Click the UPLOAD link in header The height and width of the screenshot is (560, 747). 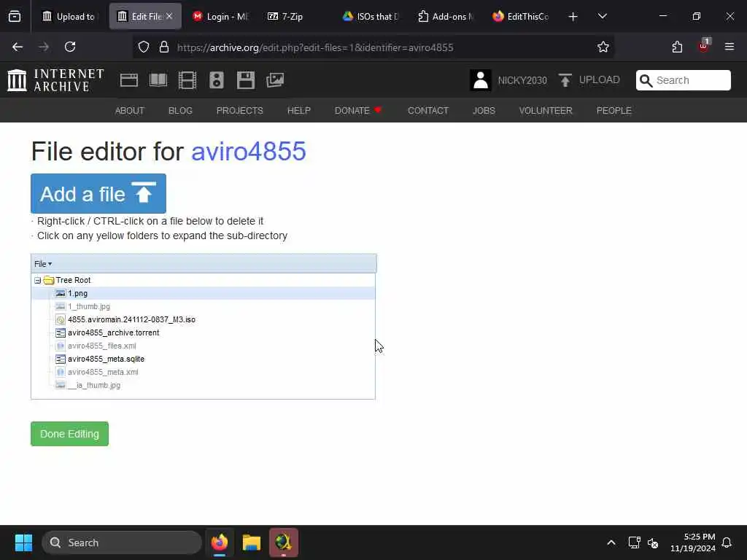(599, 80)
